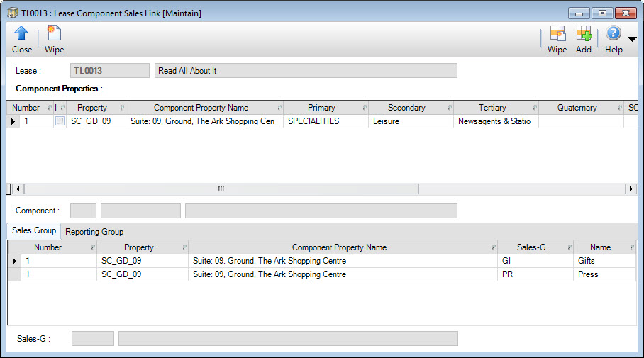Click the horizontal scrollbar right arrow
Viewport: 644px width, 358px height.
tap(631, 189)
